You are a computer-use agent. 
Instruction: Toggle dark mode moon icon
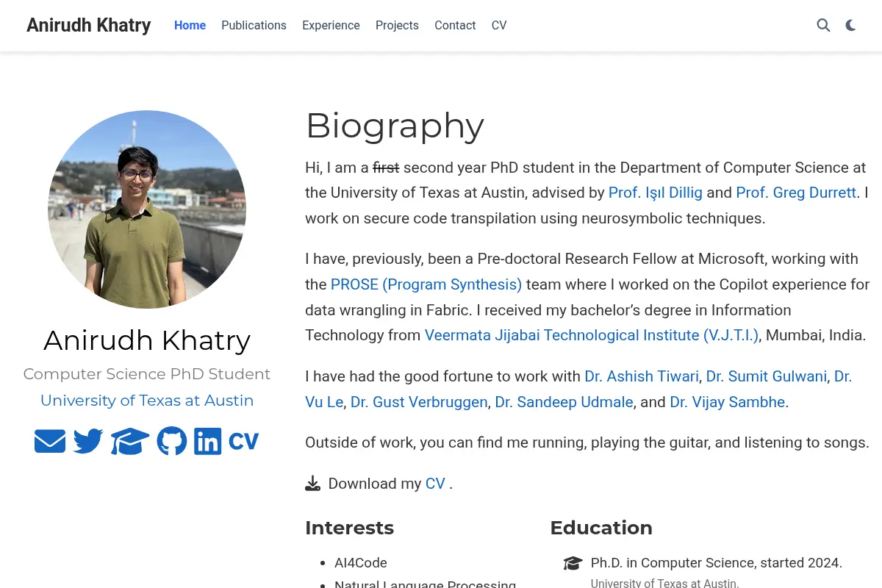[850, 26]
